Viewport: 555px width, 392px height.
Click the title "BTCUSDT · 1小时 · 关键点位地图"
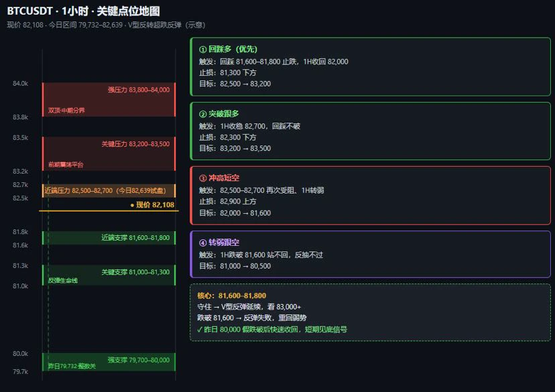[84, 11]
